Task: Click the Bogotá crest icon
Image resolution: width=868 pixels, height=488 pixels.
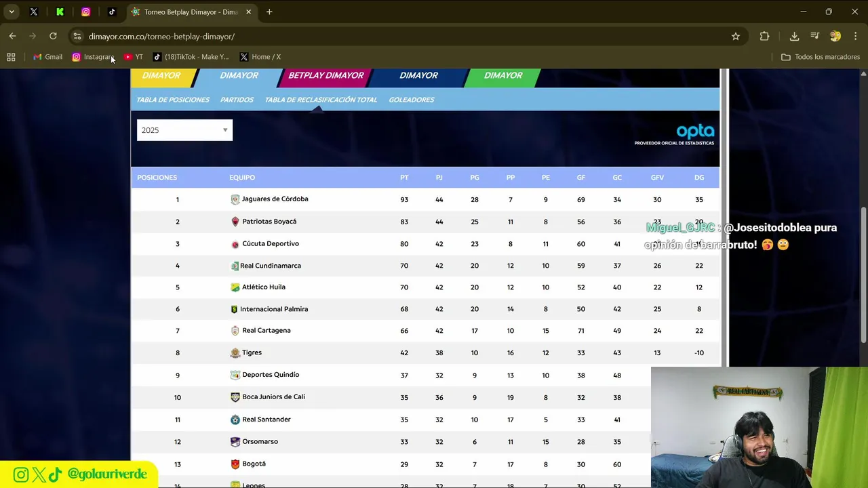Action: pos(235,464)
